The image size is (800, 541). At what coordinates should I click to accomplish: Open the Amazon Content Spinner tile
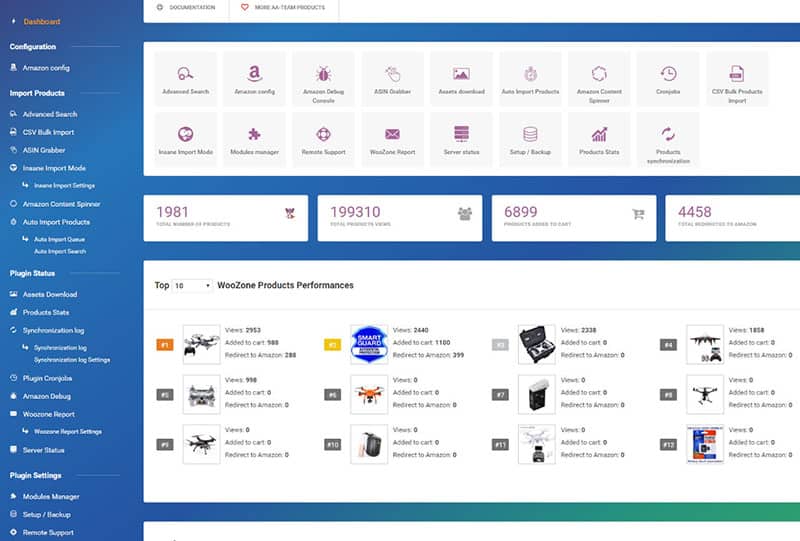point(599,79)
